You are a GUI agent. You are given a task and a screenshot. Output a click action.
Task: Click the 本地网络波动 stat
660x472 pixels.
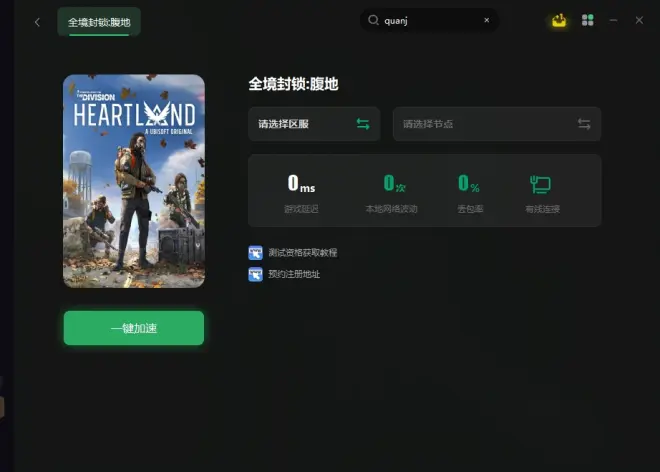tap(391, 194)
